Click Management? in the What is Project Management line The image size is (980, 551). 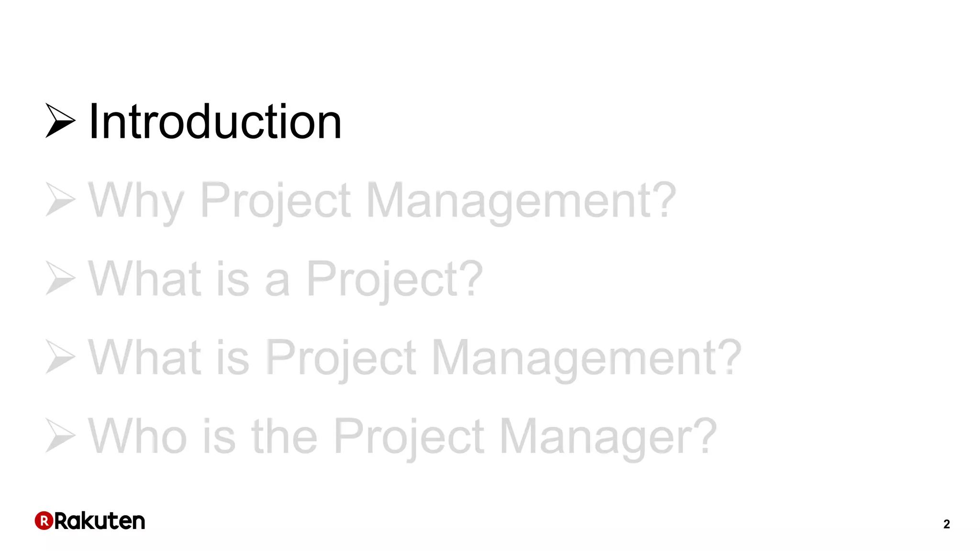tap(586, 358)
